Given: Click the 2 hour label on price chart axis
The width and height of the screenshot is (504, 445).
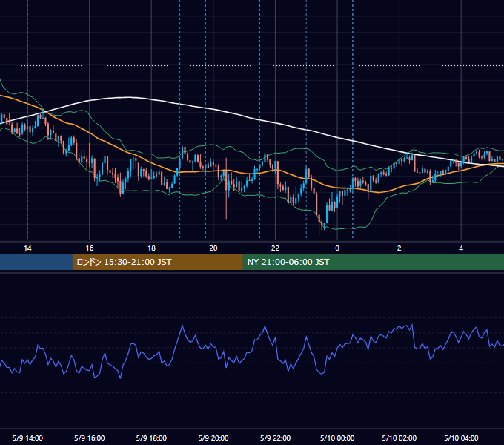Looking at the screenshot, I should pyautogui.click(x=399, y=248).
